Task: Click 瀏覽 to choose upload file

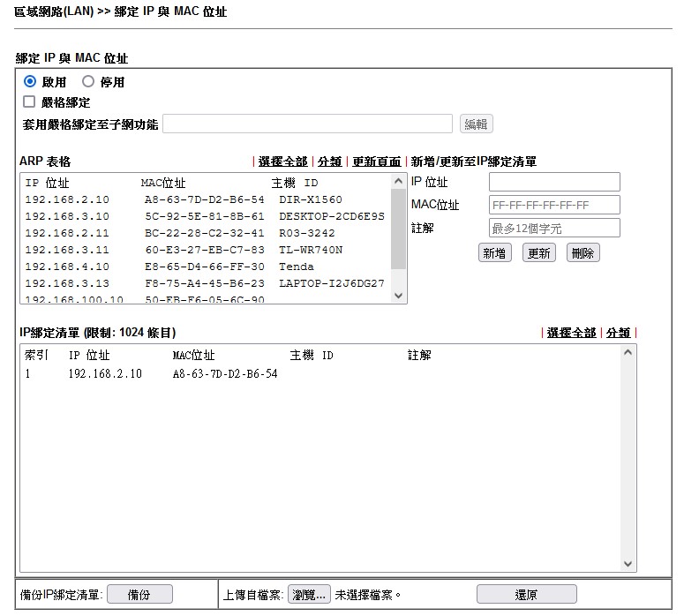Action: coord(310,595)
